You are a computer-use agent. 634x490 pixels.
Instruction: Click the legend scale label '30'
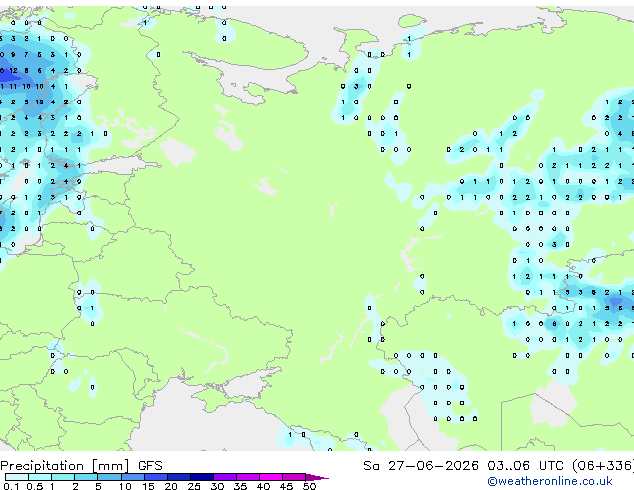217,486
